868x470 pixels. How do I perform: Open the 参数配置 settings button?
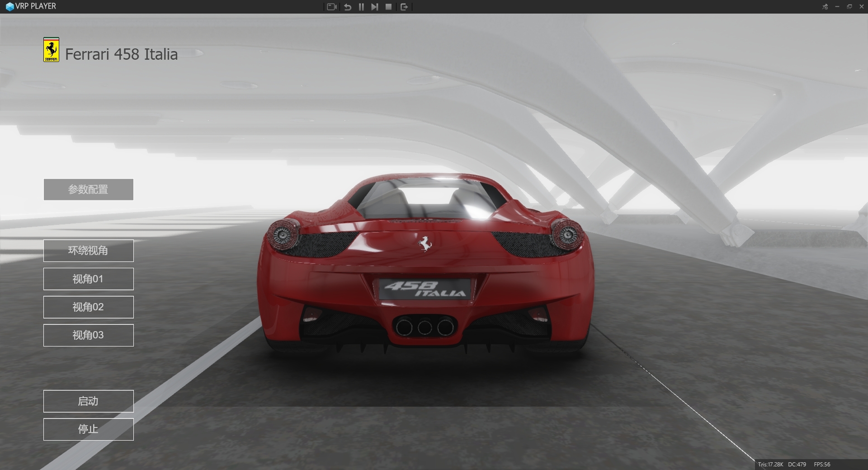coord(89,190)
